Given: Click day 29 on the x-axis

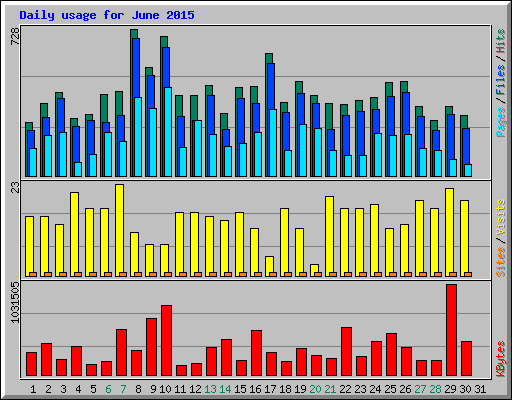Looking at the screenshot, I should pyautogui.click(x=450, y=389).
